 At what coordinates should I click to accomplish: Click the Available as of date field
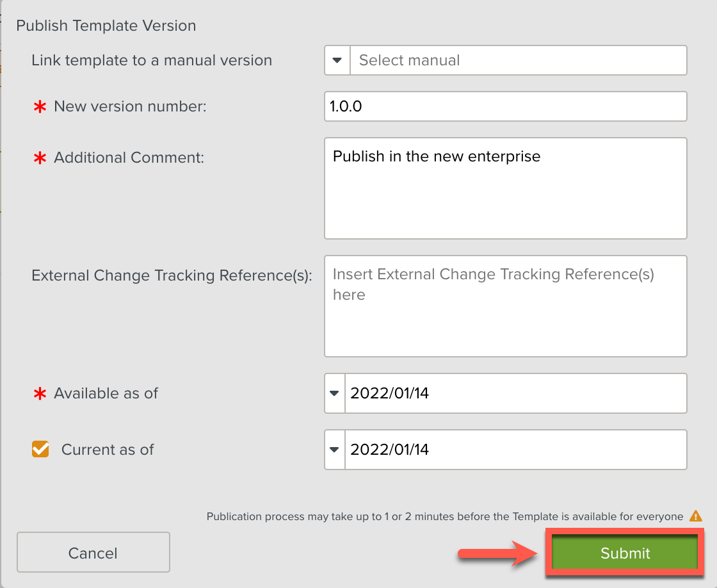click(516, 393)
